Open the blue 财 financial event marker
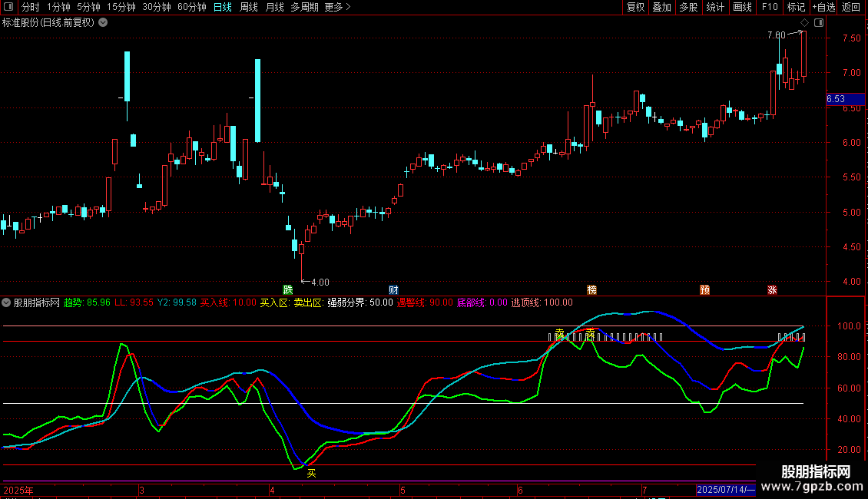 click(x=393, y=290)
